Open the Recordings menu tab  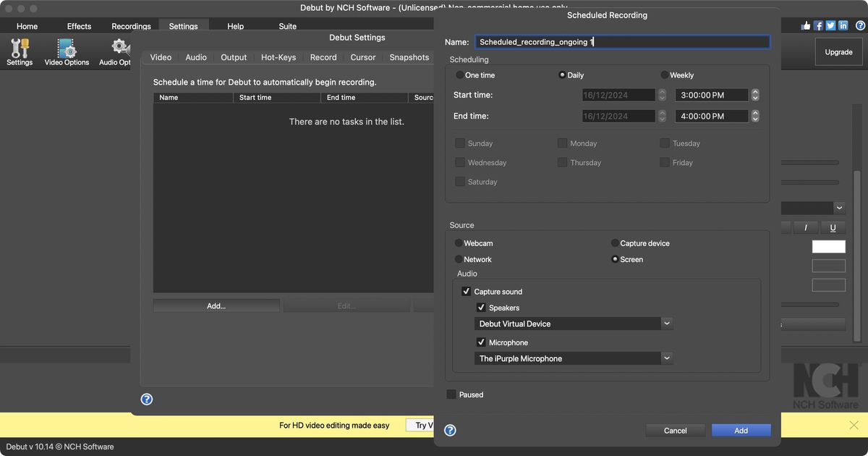[130, 25]
